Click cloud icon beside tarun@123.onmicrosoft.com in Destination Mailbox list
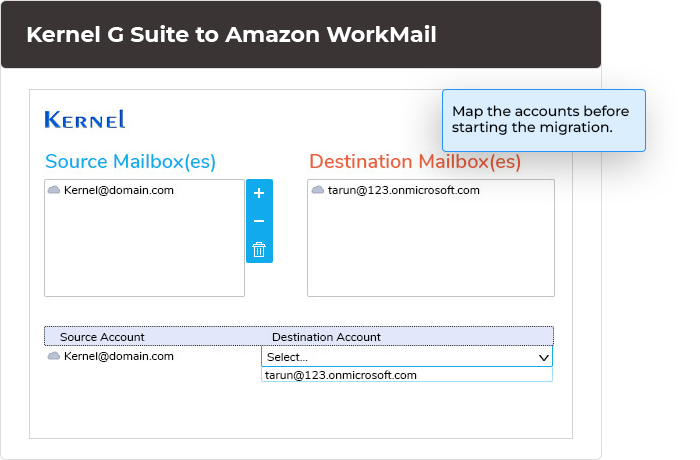700x460 pixels. point(318,190)
